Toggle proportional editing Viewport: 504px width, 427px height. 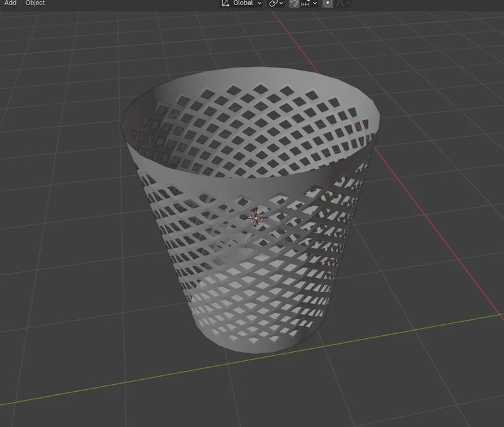[328, 3]
